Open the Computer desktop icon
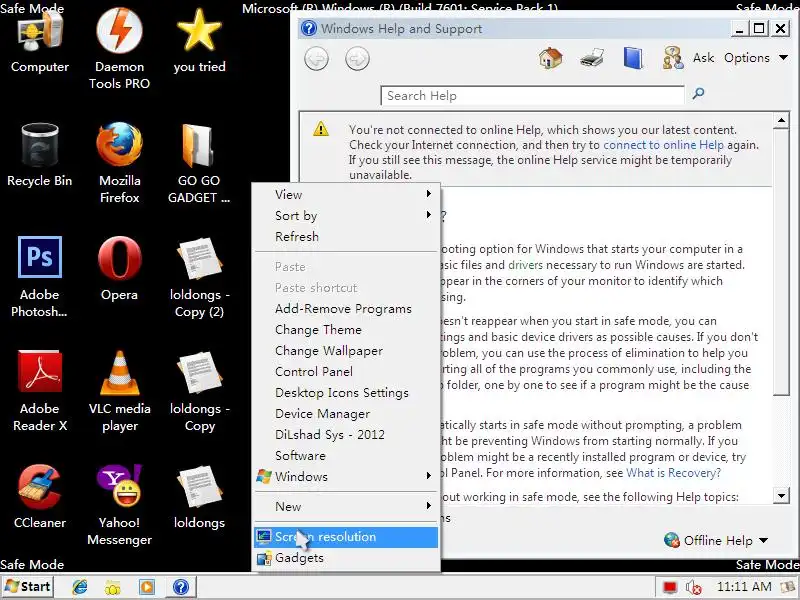The width and height of the screenshot is (800, 600). tap(39, 42)
